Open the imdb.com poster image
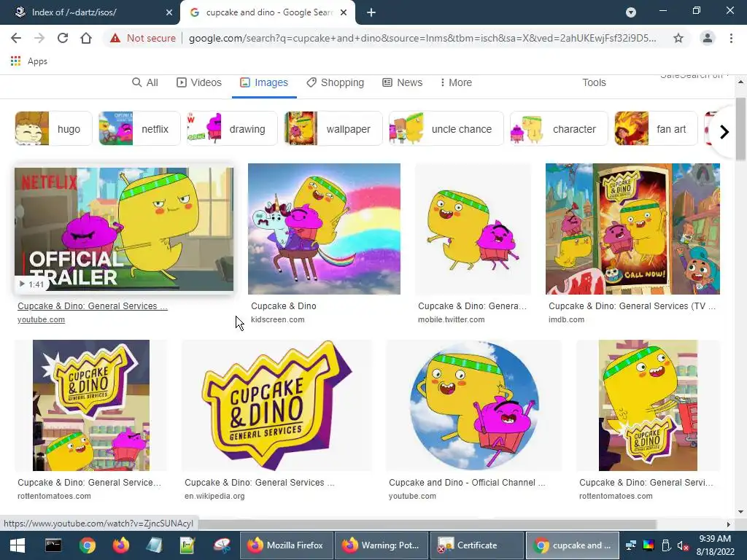The width and height of the screenshot is (747, 560). (x=632, y=229)
